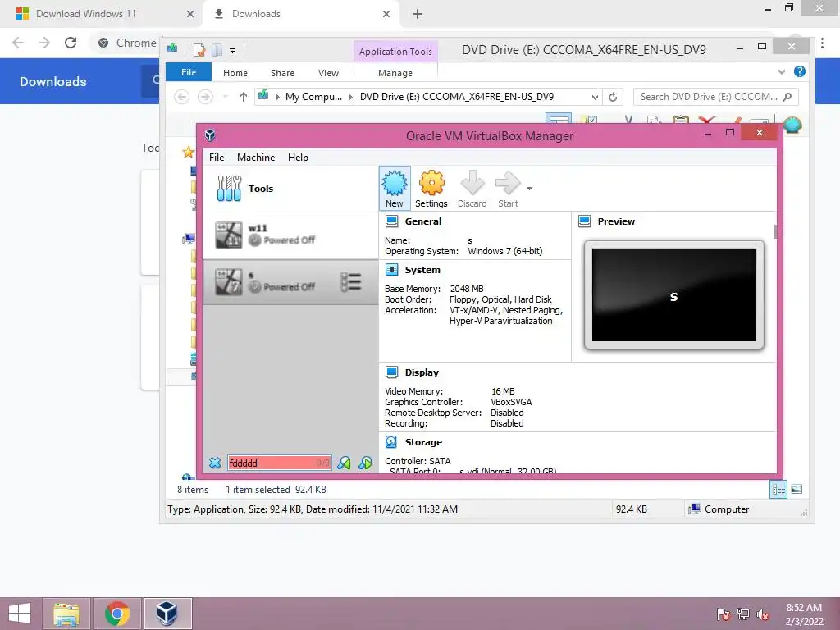The height and width of the screenshot is (630, 840).
Task: Click 'VBoxSVGA' graphics controller value
Action: (511, 402)
